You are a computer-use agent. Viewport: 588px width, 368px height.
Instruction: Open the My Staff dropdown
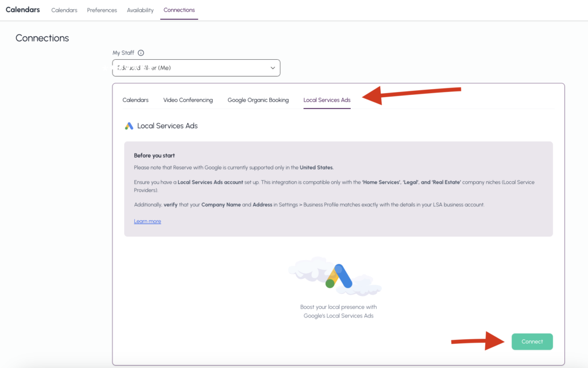pos(196,68)
